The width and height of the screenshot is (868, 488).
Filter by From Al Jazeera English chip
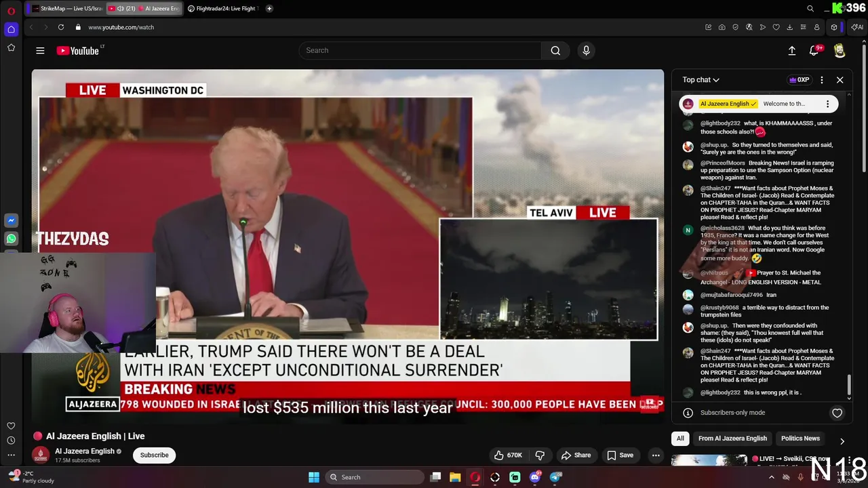pyautogui.click(x=732, y=439)
